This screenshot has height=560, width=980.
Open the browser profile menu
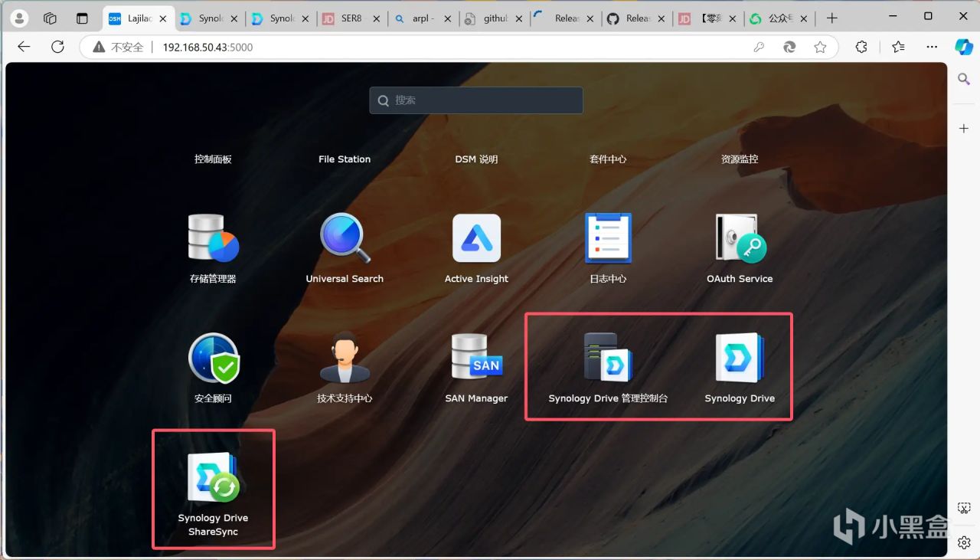pos(20,18)
